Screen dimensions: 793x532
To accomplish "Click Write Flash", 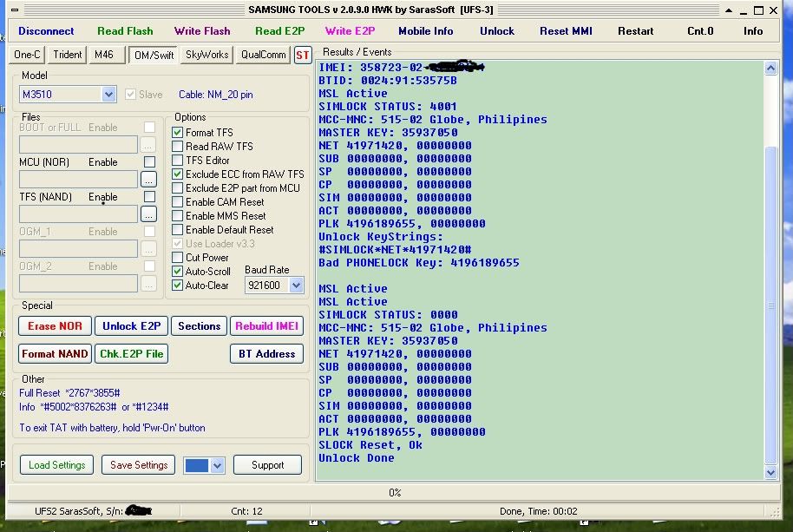I will coord(202,31).
